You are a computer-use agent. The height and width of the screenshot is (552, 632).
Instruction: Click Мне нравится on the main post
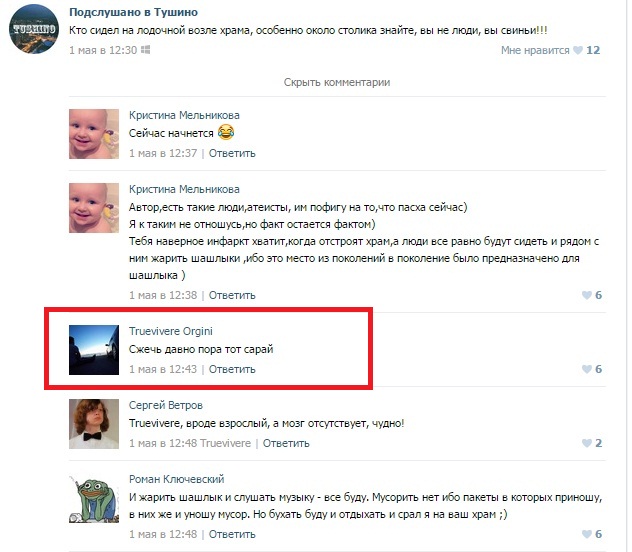(535, 50)
